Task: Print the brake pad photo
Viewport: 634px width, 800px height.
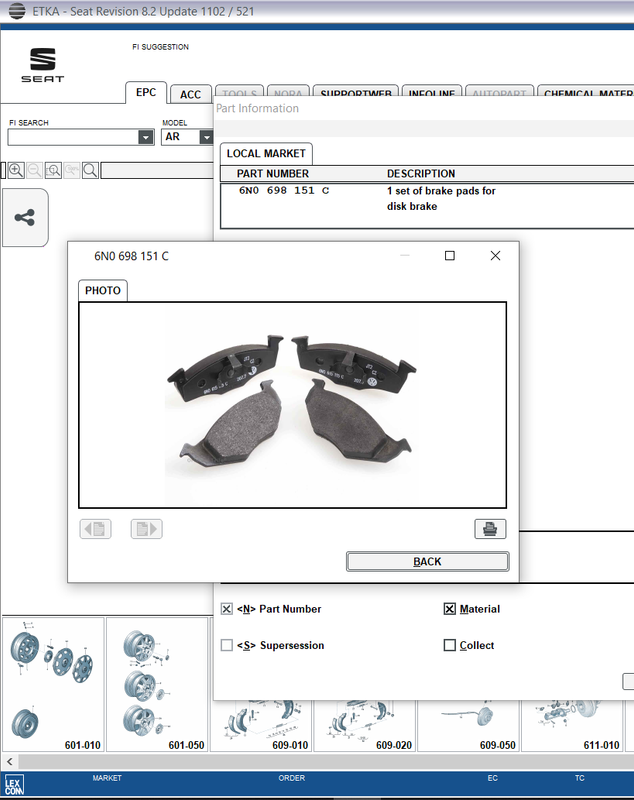Action: [x=490, y=529]
